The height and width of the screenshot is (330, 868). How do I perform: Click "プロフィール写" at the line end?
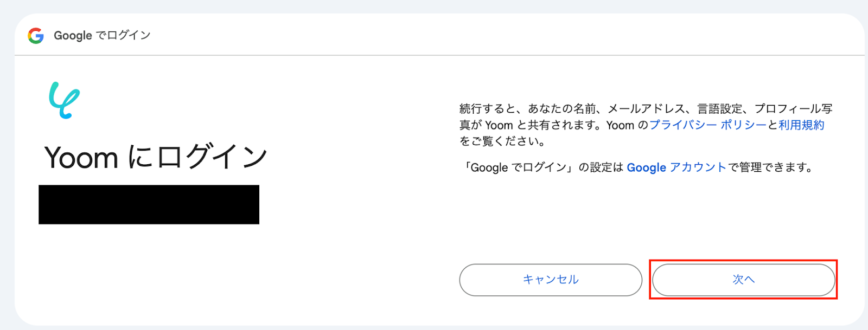[x=793, y=109]
